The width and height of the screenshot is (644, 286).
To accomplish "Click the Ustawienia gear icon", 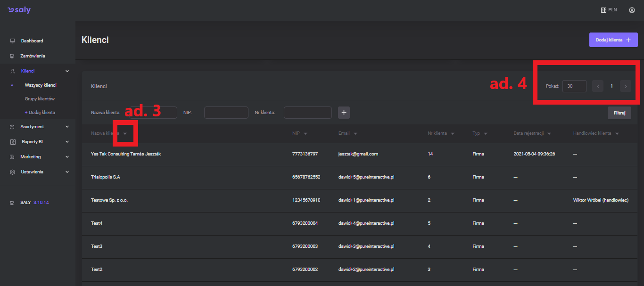I will coord(13,172).
